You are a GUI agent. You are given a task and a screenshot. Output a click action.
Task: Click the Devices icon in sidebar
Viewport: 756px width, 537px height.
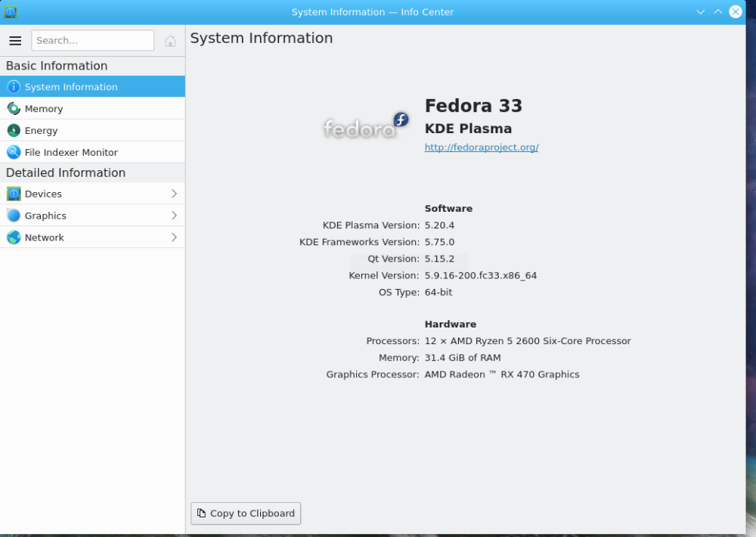coord(14,194)
